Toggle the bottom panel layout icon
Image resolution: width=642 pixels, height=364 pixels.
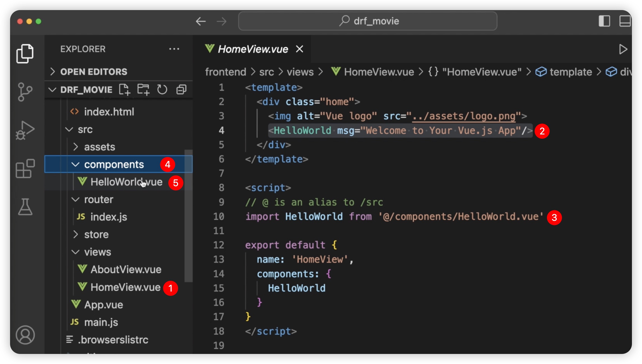(625, 21)
